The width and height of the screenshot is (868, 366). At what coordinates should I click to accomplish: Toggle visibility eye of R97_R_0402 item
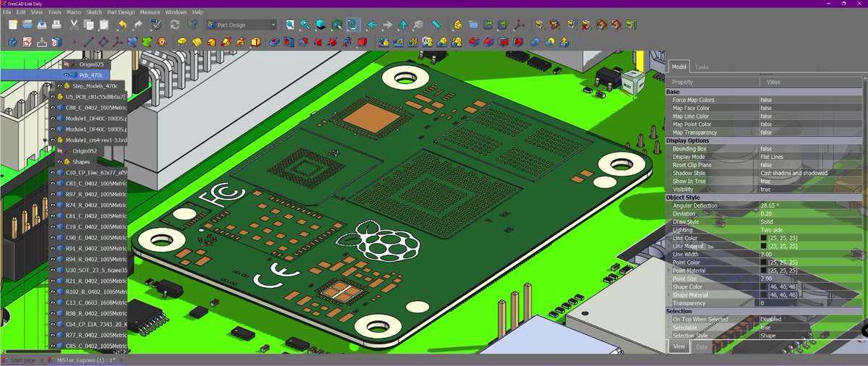(52, 195)
